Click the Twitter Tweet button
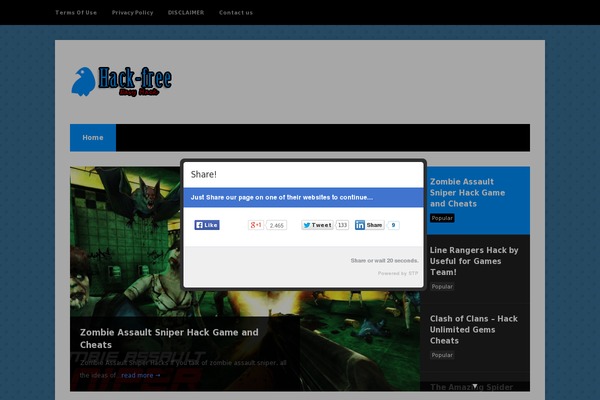600x400 pixels. (x=317, y=225)
